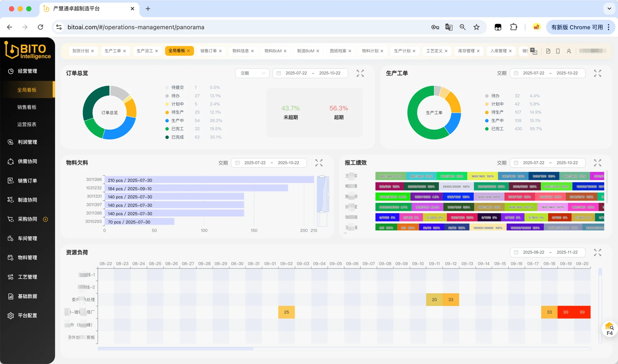The width and height of the screenshot is (618, 364).
Task: Open 订单总览 date range picker
Action: pyautogui.click(x=310, y=73)
